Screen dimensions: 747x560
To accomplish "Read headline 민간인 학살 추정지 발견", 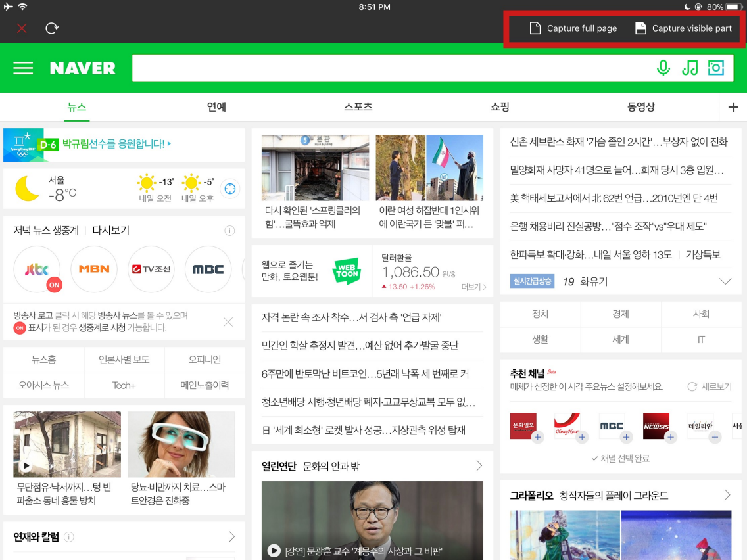I will click(x=360, y=345).
